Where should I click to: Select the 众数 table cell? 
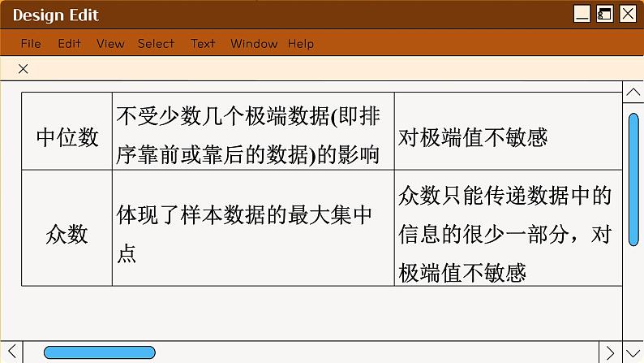(x=67, y=227)
